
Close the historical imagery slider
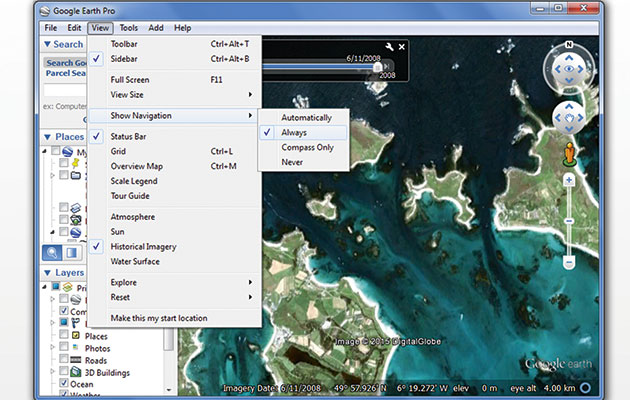(x=401, y=47)
